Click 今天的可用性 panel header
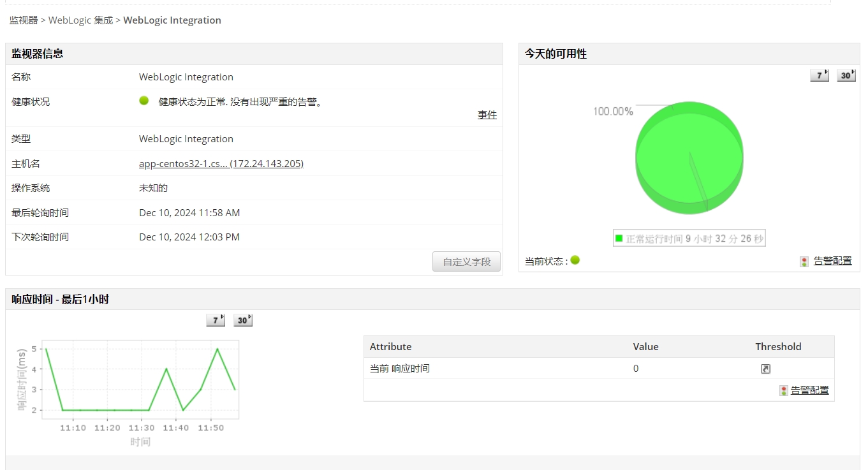The height and width of the screenshot is (470, 868). click(x=689, y=54)
